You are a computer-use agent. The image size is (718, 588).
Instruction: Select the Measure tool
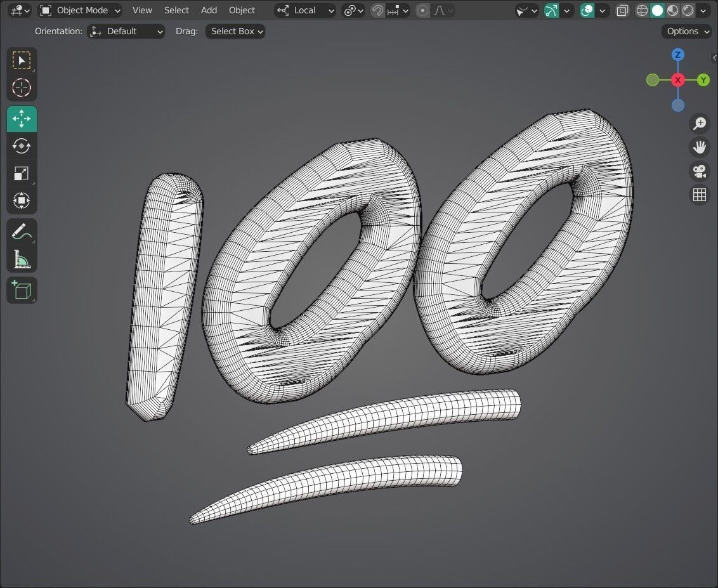tap(22, 259)
